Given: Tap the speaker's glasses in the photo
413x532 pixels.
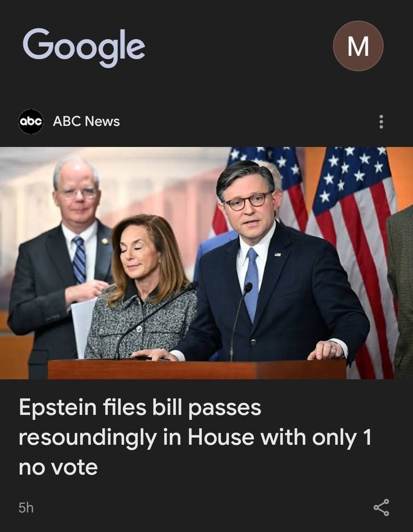Looking at the screenshot, I should (x=249, y=201).
